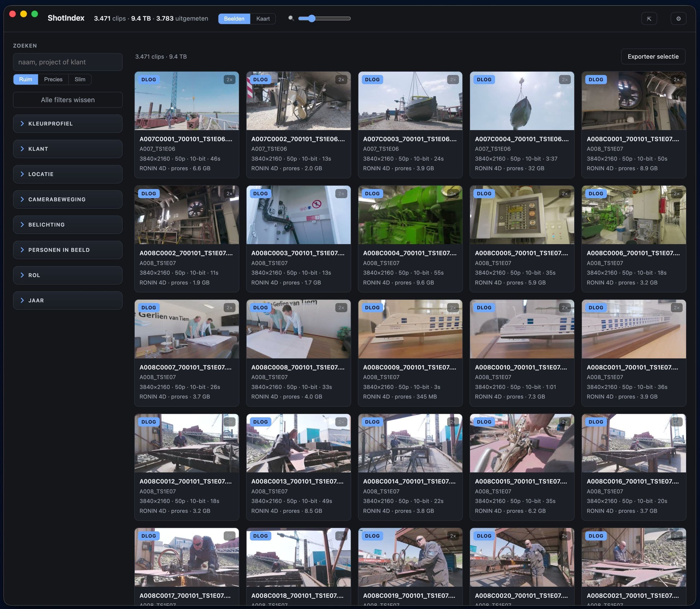700x609 pixels.
Task: Expand the Personen in beeld filter
Action: point(68,250)
